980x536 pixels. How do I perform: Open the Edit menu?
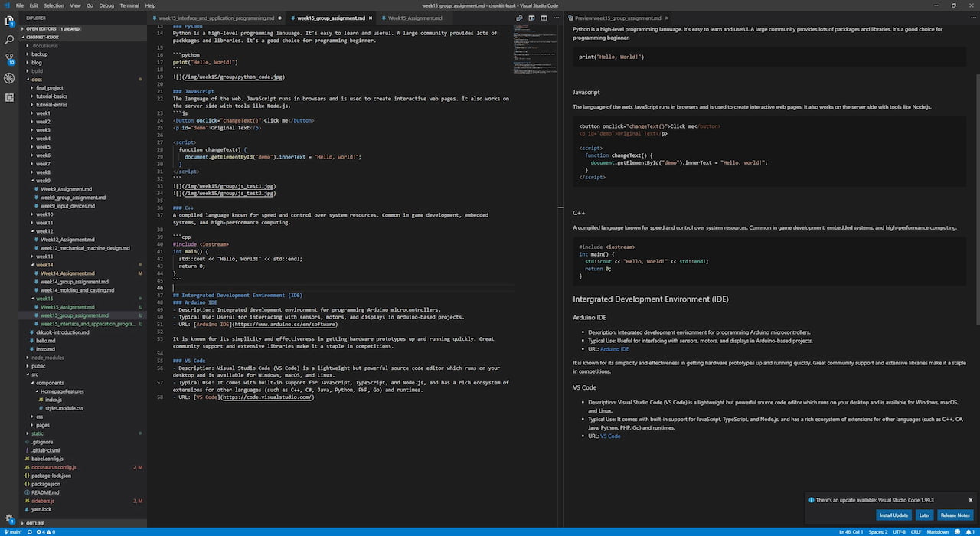click(x=33, y=5)
